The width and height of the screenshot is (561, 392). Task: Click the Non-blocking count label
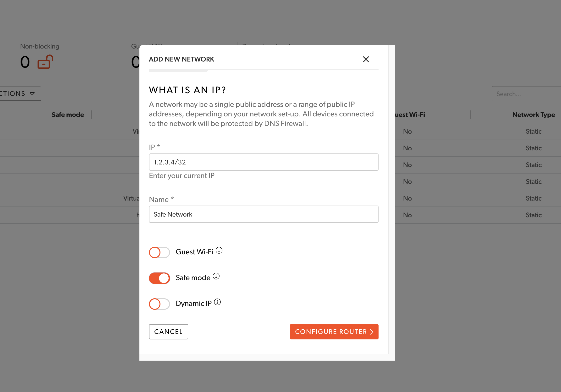[40, 46]
